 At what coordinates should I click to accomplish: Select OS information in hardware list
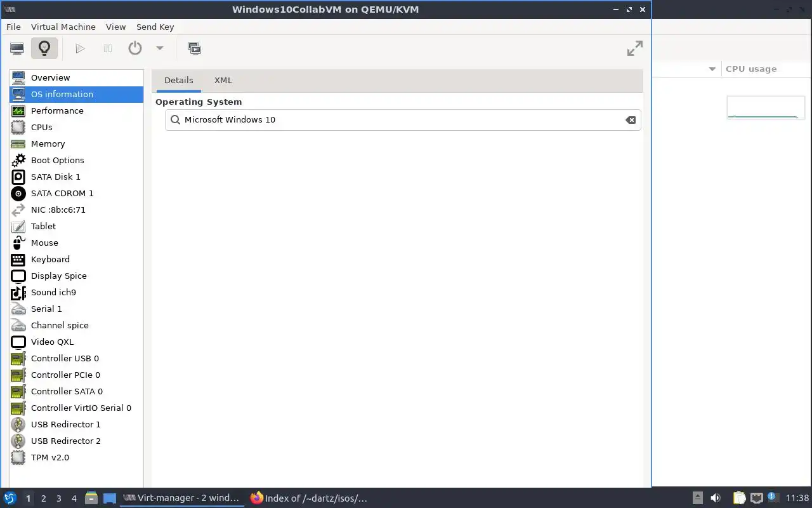pos(76,94)
